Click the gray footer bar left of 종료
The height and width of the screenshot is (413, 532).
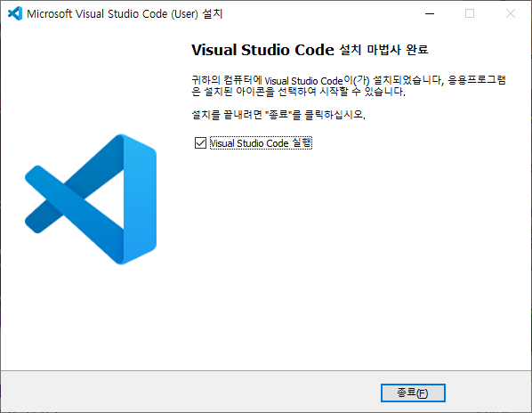coord(190,392)
